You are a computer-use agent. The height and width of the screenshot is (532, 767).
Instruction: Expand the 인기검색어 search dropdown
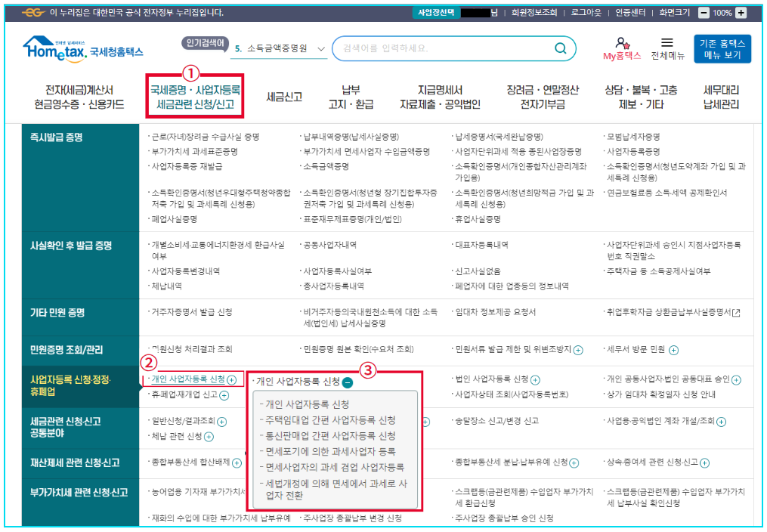pos(321,47)
